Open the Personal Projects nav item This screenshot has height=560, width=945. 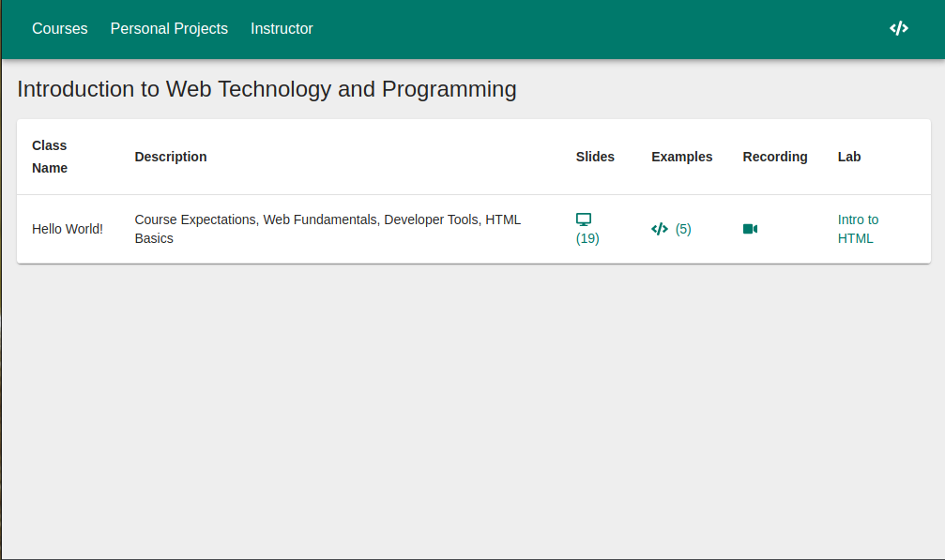point(169,29)
